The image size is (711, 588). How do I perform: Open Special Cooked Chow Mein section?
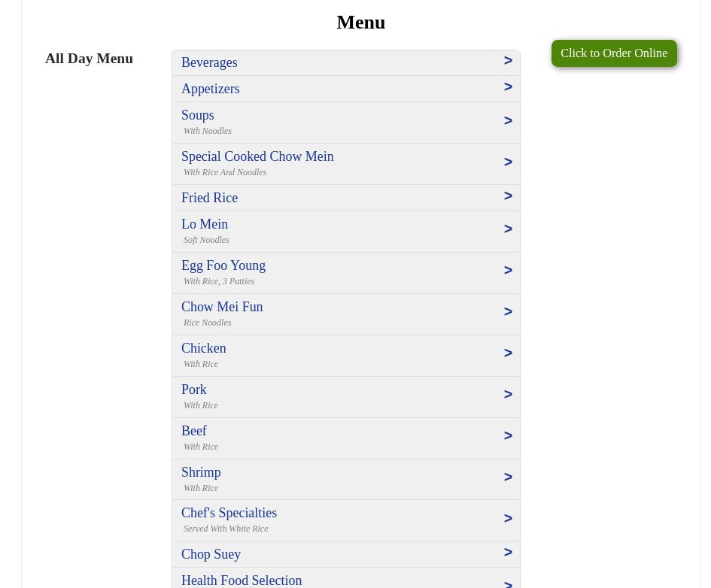pyautogui.click(x=257, y=157)
